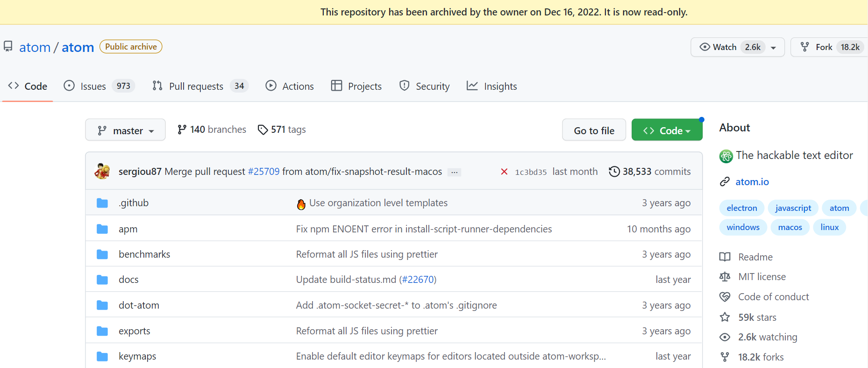Open the keymaps folder
This screenshot has height=368, width=868.
point(137,356)
